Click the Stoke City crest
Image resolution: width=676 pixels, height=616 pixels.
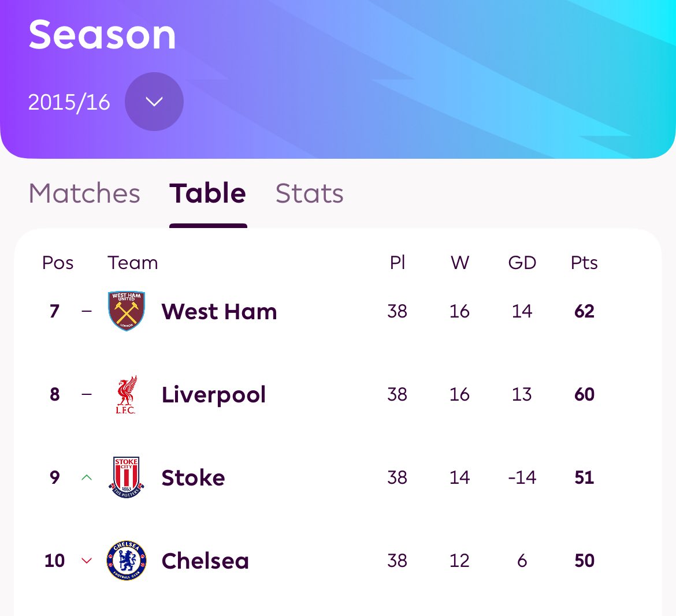[x=127, y=477]
